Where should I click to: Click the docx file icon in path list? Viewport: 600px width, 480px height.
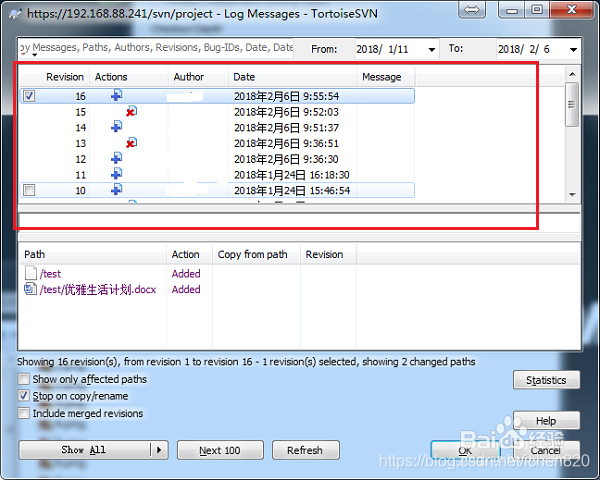coord(30,289)
